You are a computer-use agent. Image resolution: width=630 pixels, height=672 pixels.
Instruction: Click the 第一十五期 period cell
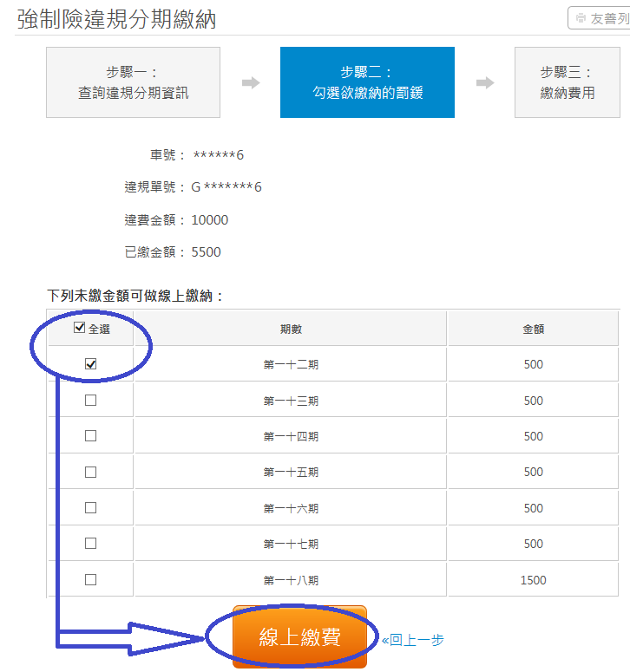pos(291,472)
